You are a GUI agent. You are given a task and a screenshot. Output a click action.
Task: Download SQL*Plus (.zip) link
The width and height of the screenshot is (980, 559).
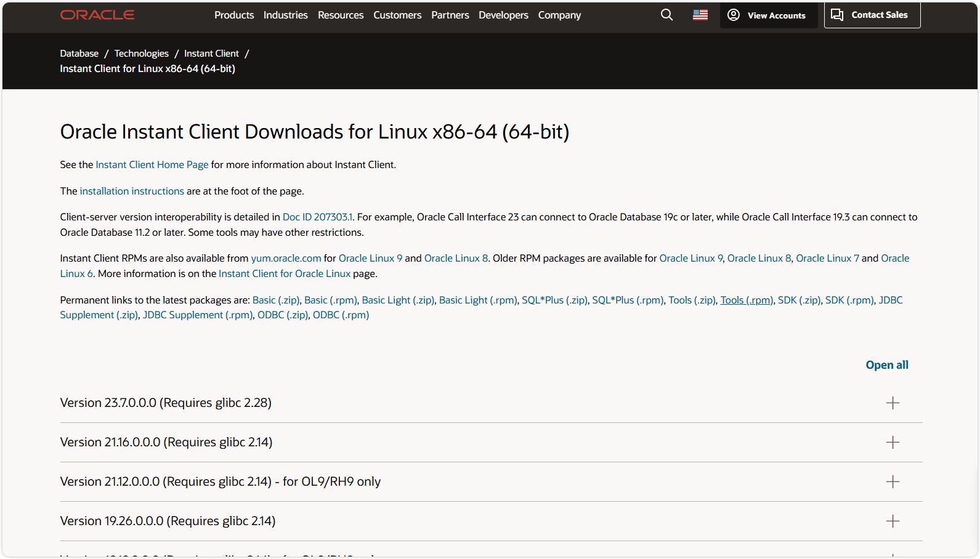pyautogui.click(x=554, y=300)
